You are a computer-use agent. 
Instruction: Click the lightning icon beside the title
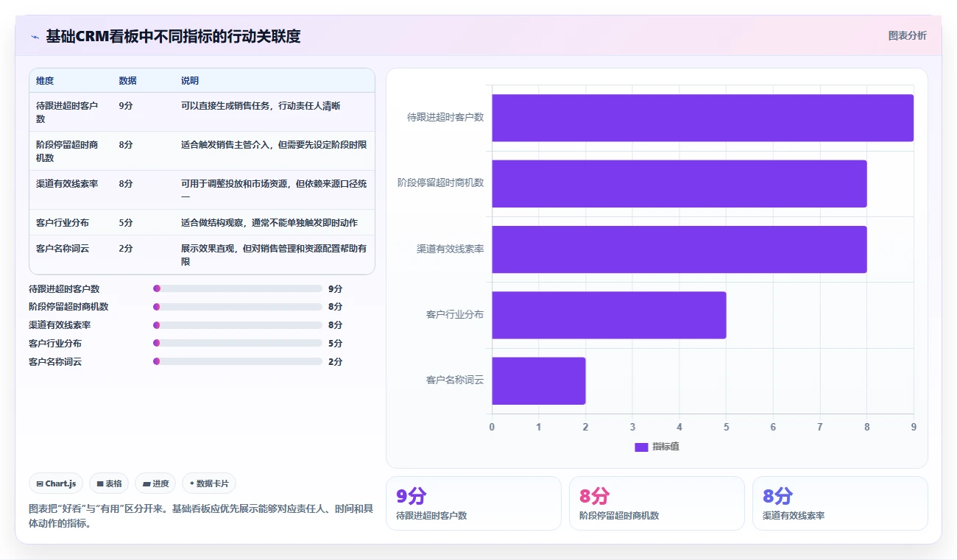click(x=35, y=36)
